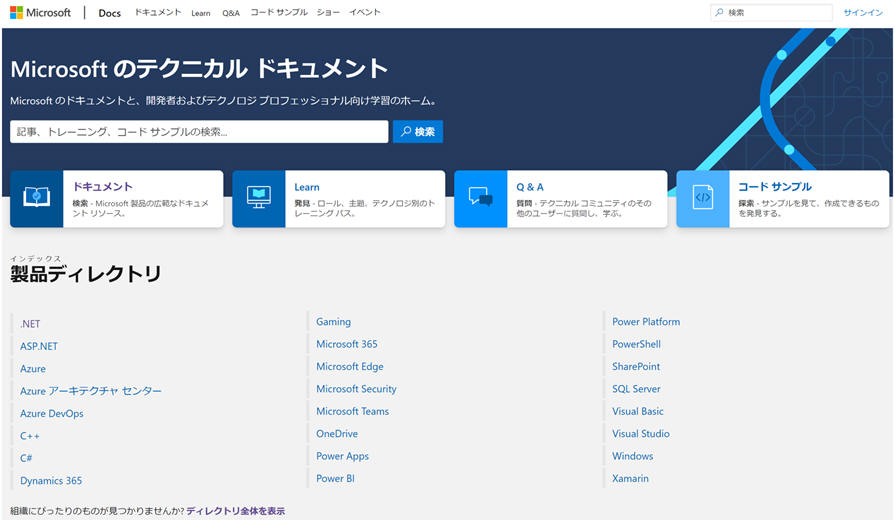Click the monitor icon on the Learn card
The width and height of the screenshot is (895, 522).
tap(259, 198)
